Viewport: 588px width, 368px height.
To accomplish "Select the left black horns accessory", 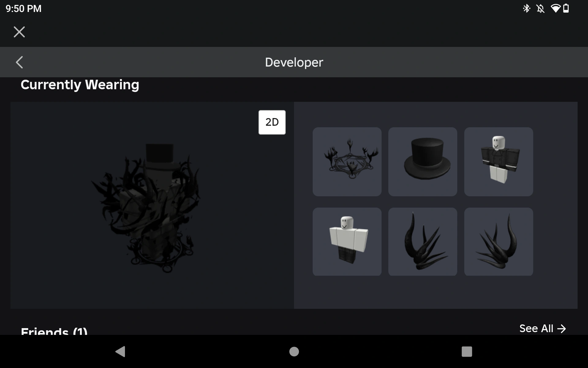I will tap(423, 242).
